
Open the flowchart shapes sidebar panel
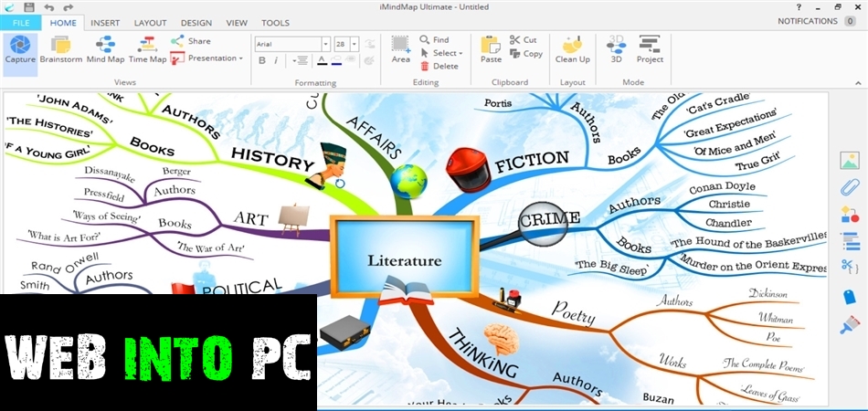(849, 214)
